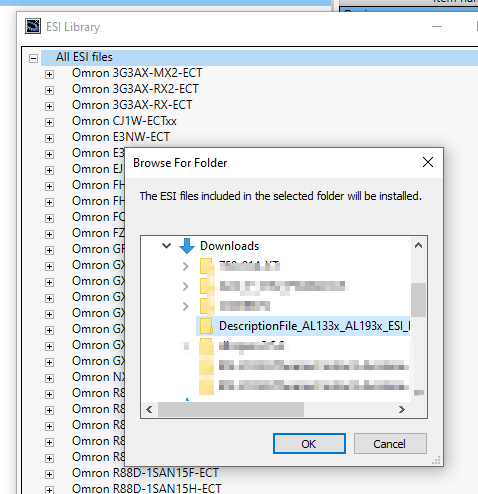Collapse the Downloads folder chevron

[166, 246]
